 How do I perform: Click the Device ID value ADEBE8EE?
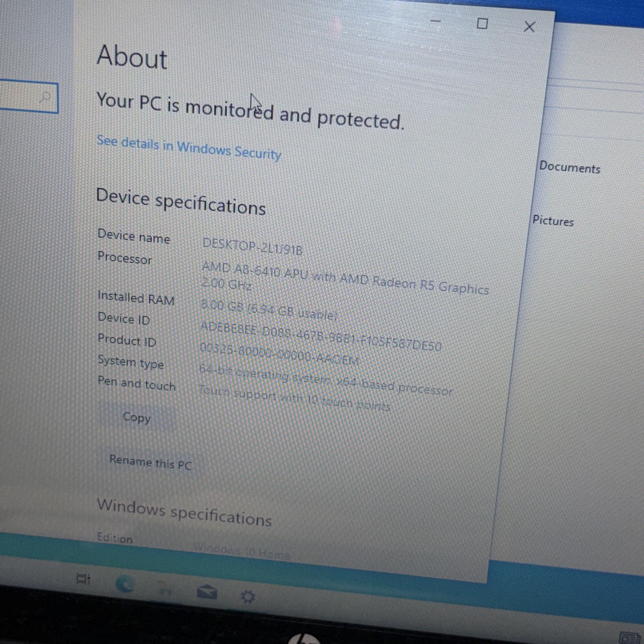pyautogui.click(x=321, y=336)
